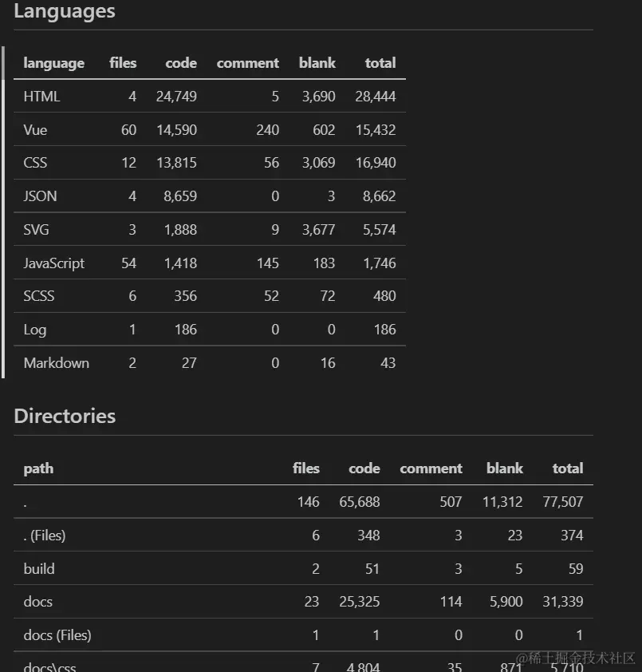This screenshot has width=642, height=672.
Task: Click the 'comment' header in Languages table
Action: (x=247, y=63)
